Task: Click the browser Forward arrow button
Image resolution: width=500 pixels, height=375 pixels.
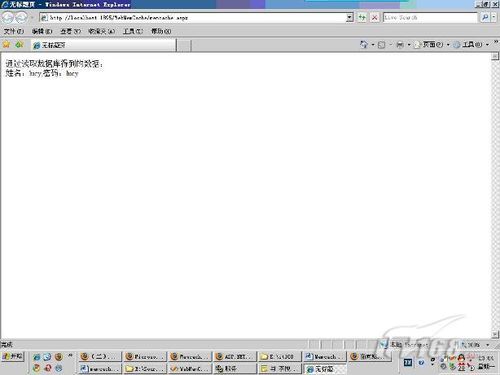Action: (22, 17)
